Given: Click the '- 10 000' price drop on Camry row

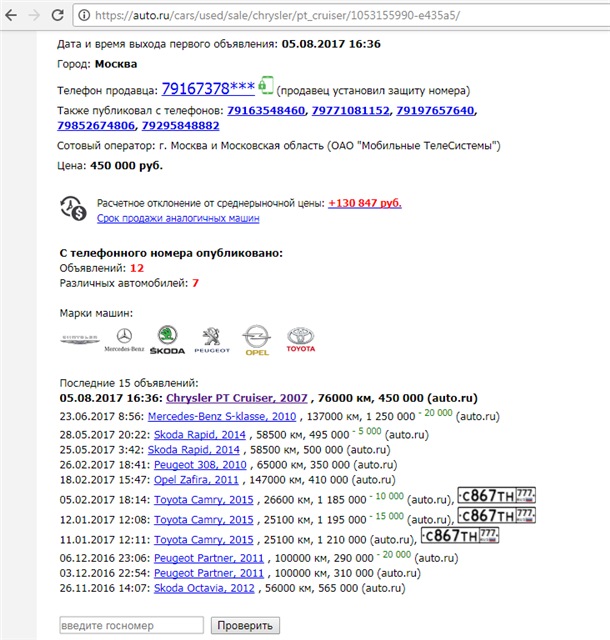Looking at the screenshot, I should 387,496.
